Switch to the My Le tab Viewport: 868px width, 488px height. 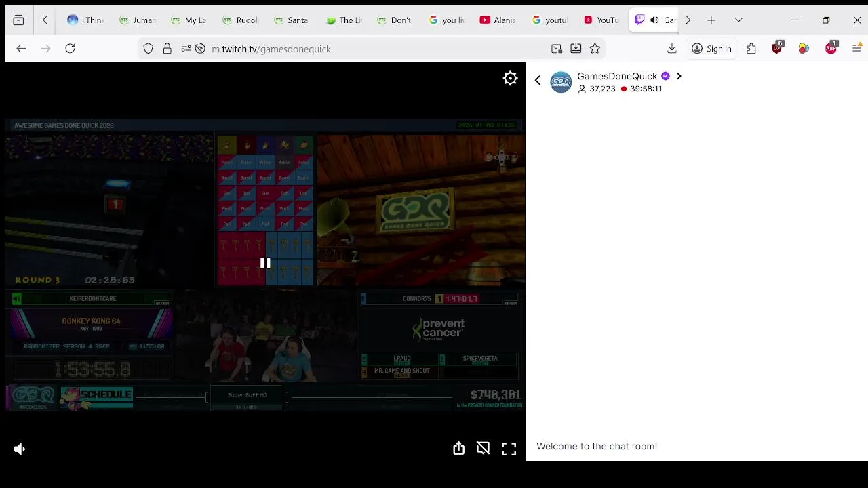pyautogui.click(x=189, y=20)
